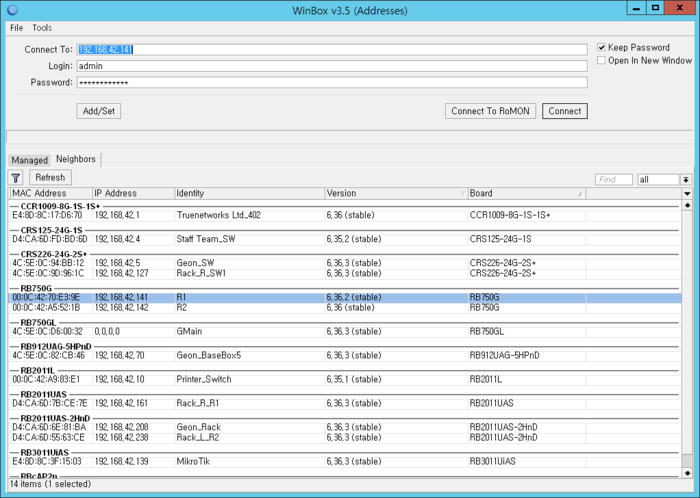Viewport: 700px width, 498px height.
Task: Click the CRS226-24G-2S+ group header
Action: click(54, 254)
